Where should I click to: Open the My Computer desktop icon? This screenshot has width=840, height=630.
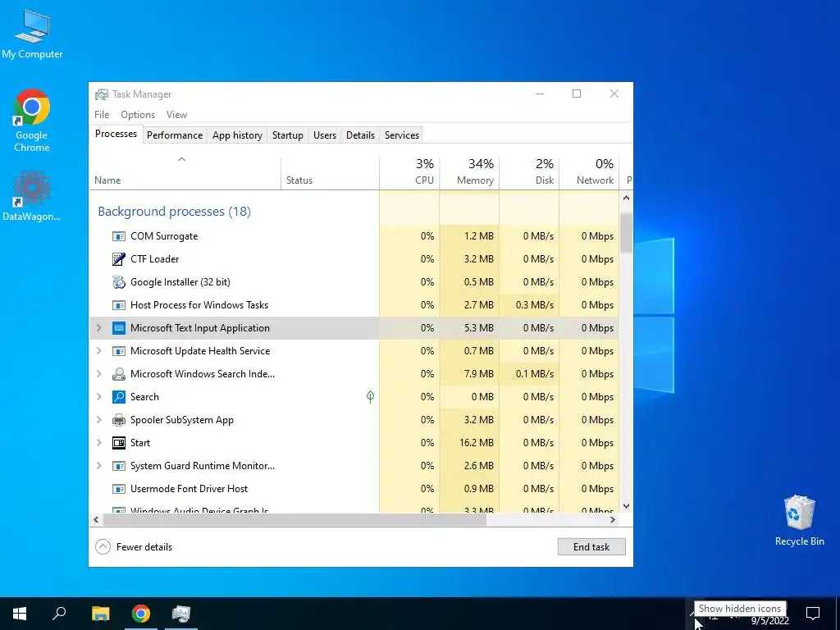point(32,35)
